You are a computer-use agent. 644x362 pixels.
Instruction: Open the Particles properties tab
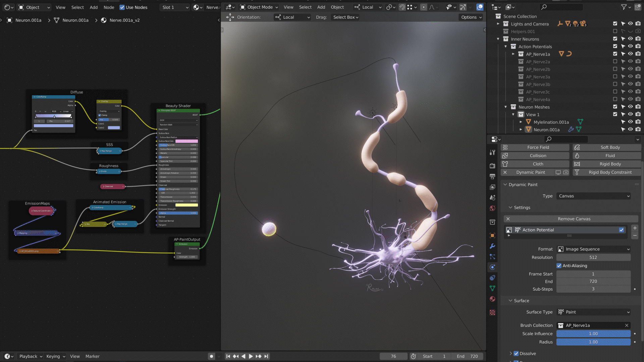coord(492,257)
